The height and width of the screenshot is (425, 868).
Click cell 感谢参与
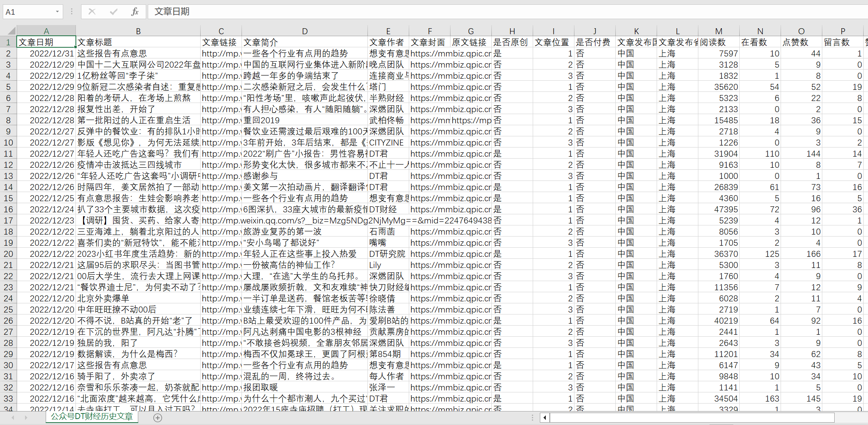pyautogui.click(x=305, y=176)
